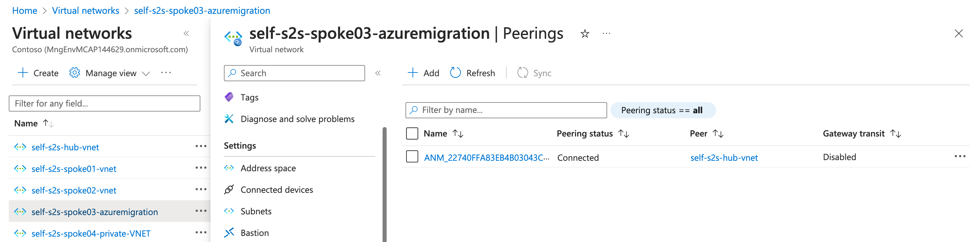Image resolution: width=980 pixels, height=242 pixels.
Task: Click the Sync peering icon
Action: 522,73
